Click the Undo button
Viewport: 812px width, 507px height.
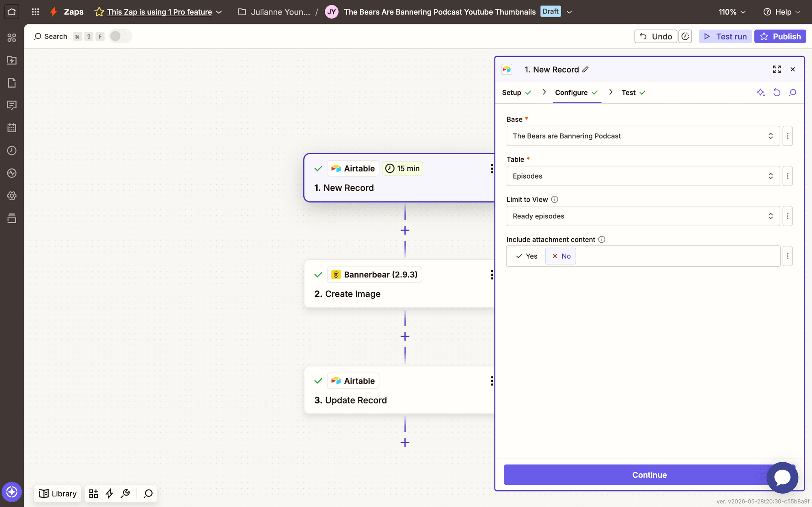656,37
